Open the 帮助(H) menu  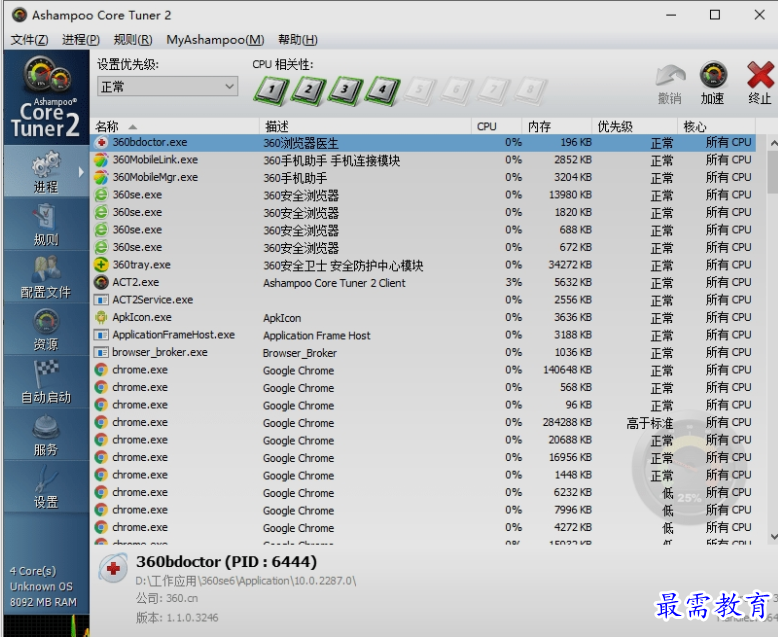pos(298,40)
